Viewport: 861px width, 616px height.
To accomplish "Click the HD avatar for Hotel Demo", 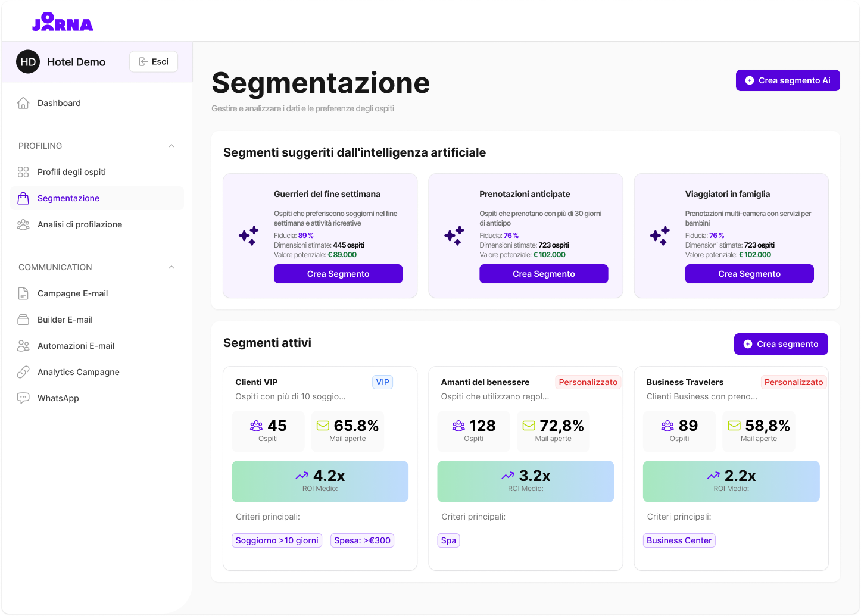I will 28,62.
